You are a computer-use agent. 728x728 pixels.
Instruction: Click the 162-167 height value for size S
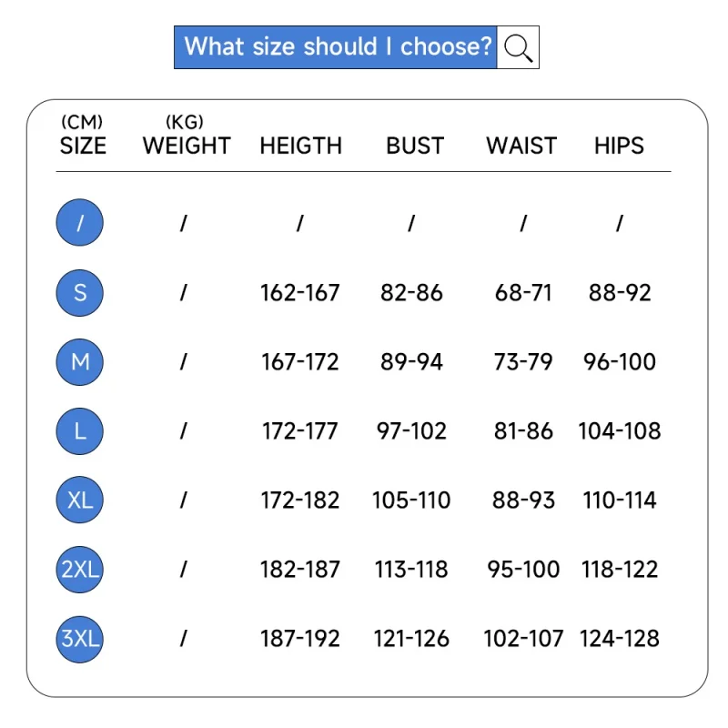300,293
